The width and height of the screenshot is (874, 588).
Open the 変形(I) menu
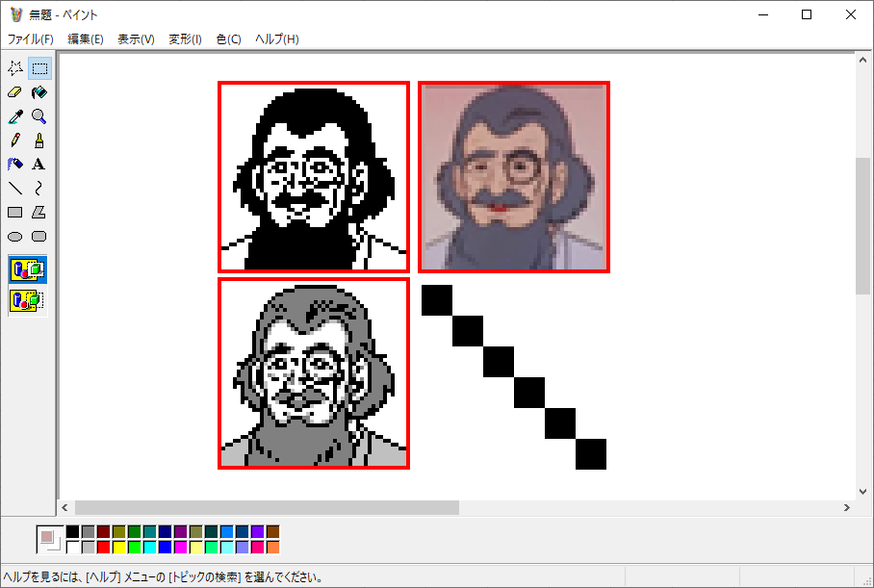click(186, 39)
